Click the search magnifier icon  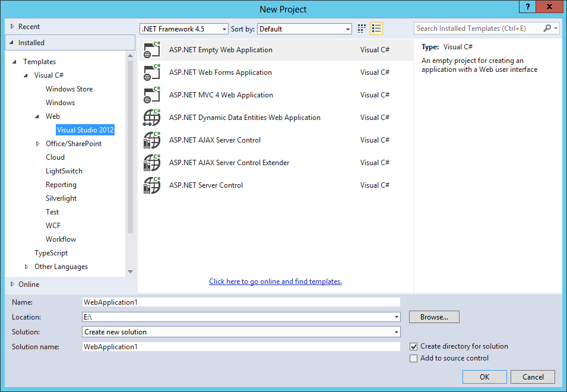(x=547, y=28)
